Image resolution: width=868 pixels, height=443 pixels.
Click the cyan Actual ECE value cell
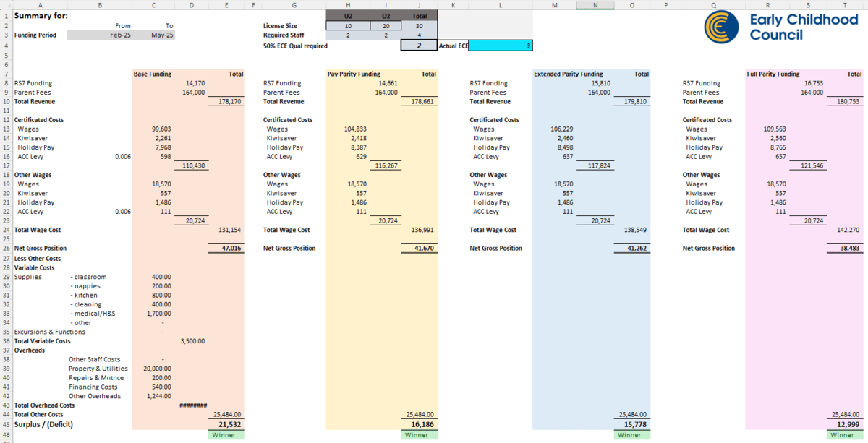click(x=501, y=46)
